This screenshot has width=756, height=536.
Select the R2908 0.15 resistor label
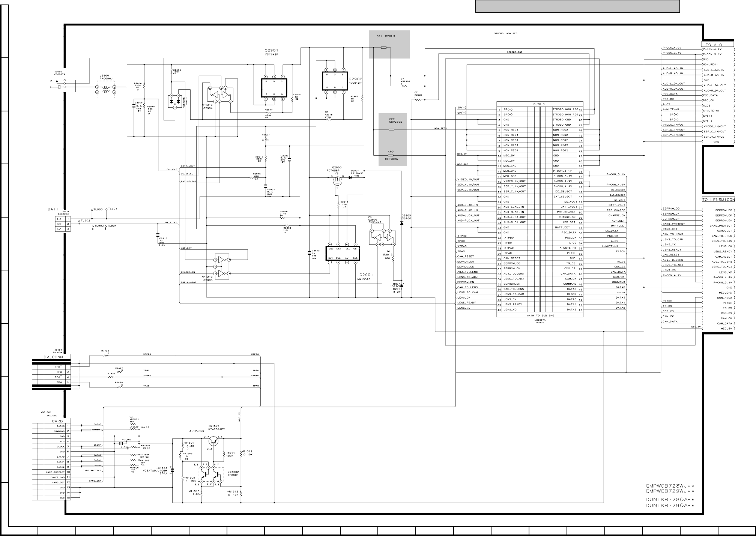[x=284, y=214]
